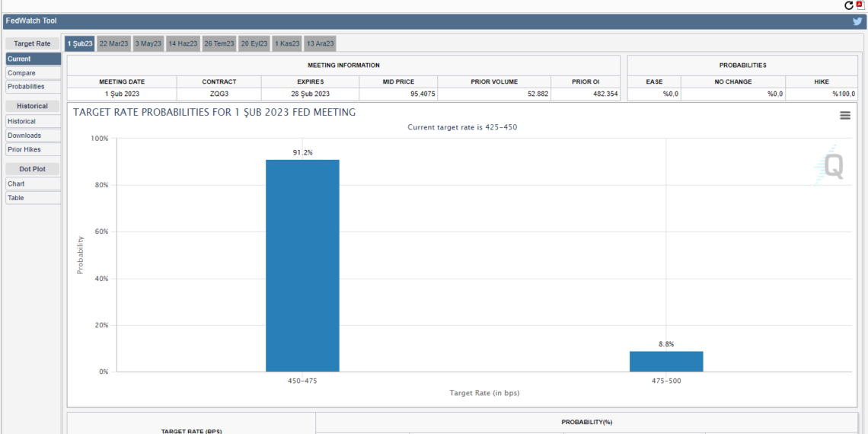Click the red PDF icon at top right
Image resolution: width=868 pixels, height=434 pixels.
860,5
